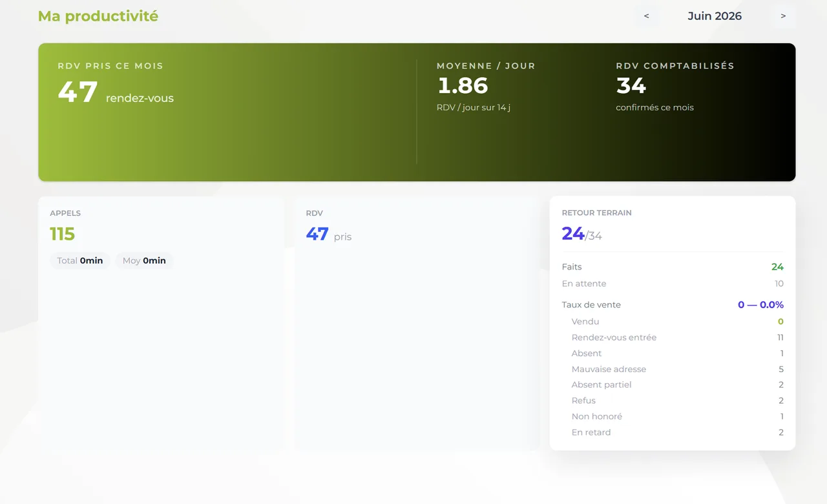The image size is (827, 504).
Task: Click the Absent row with value 1
Action: pyautogui.click(x=678, y=353)
